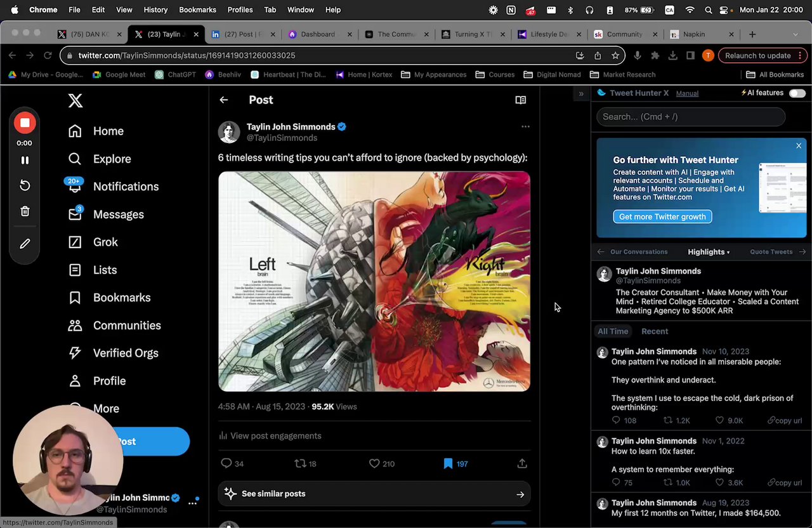Open Grok from the sidebar
812x528 pixels.
pyautogui.click(x=93, y=242)
